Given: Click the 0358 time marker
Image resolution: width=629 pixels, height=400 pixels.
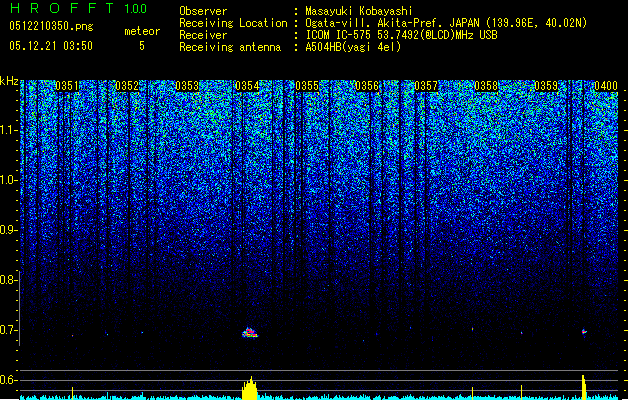Looking at the screenshot, I should [x=486, y=86].
